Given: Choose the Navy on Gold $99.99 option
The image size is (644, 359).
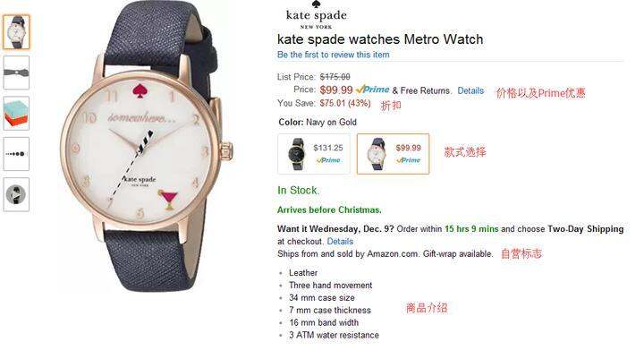Looking at the screenshot, I should (x=393, y=154).
